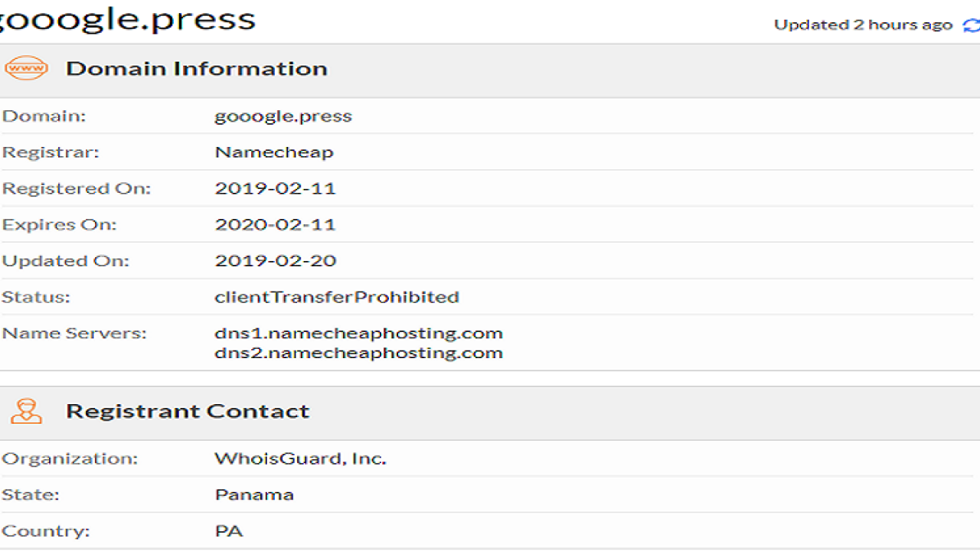Click the Name Servers field label

coord(74,333)
